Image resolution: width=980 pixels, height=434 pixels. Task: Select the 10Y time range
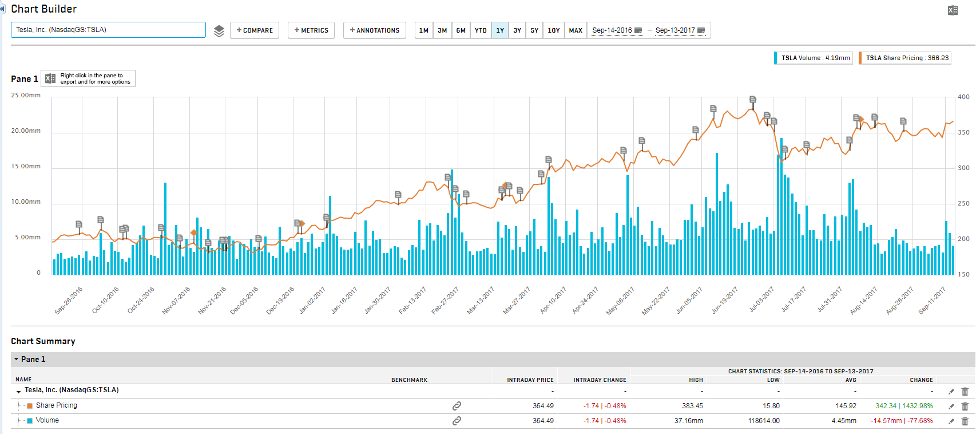(x=554, y=30)
